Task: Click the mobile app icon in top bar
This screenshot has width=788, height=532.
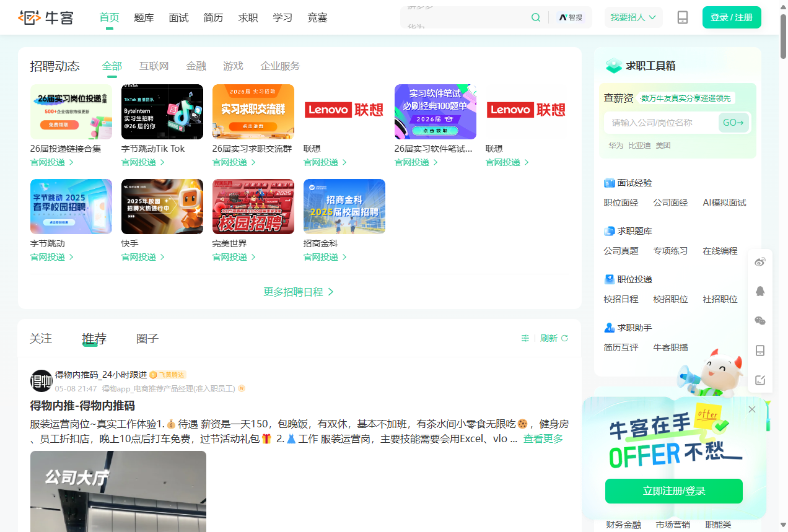Action: coord(682,17)
